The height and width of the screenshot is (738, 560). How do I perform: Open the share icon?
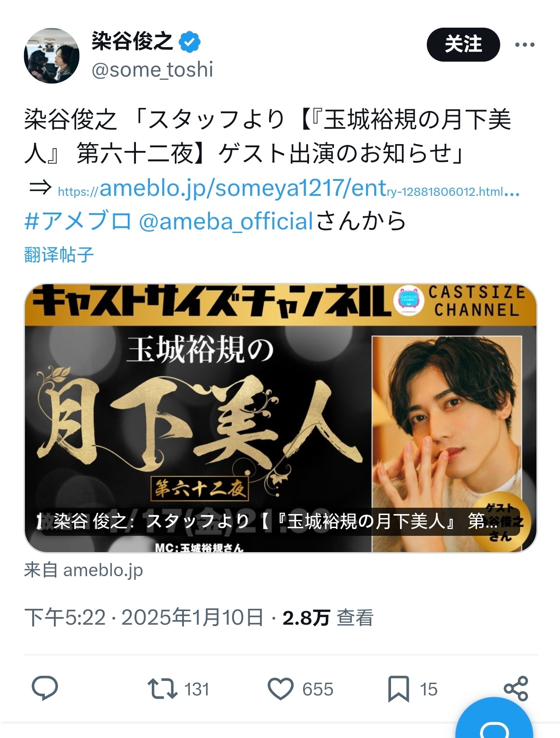[516, 689]
